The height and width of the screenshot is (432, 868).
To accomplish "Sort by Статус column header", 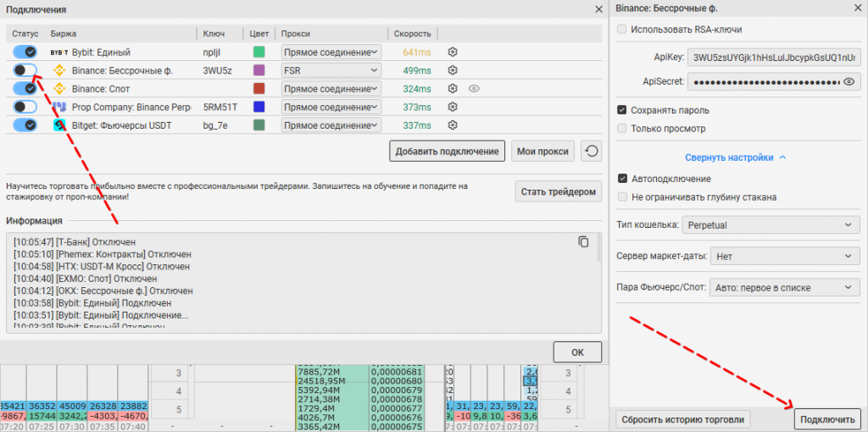I will (25, 34).
